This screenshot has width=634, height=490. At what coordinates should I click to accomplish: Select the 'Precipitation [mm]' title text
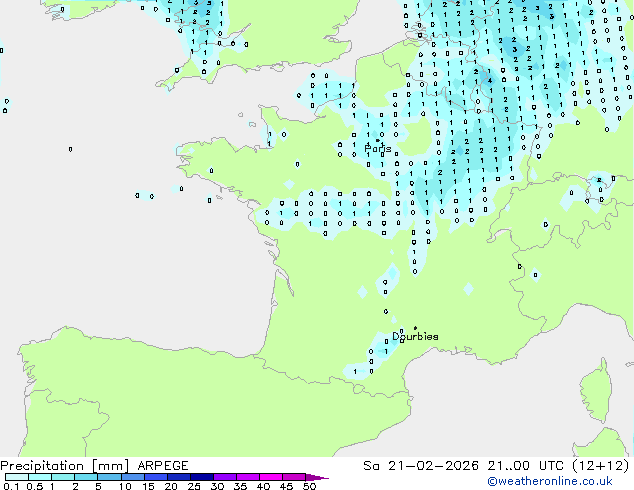[65, 466]
